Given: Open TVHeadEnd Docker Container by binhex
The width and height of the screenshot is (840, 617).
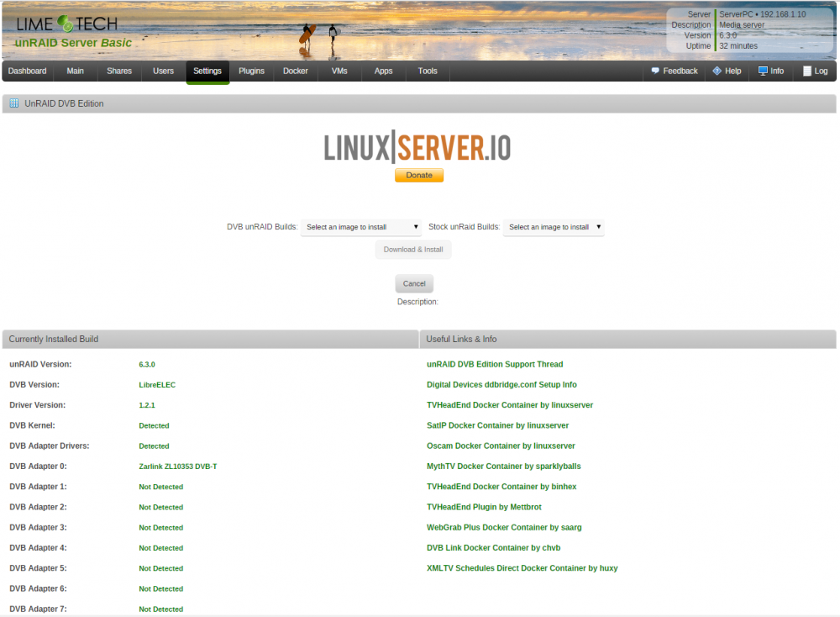Looking at the screenshot, I should coord(501,487).
